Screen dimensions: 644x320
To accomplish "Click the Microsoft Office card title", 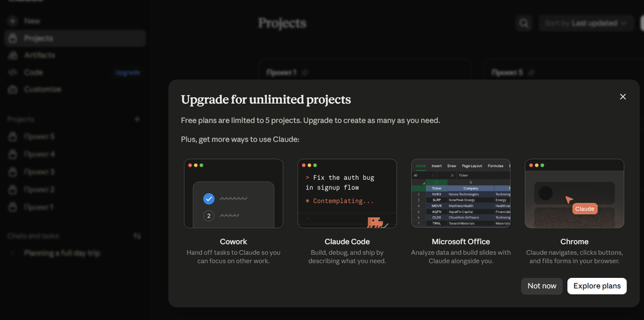I will 461,241.
